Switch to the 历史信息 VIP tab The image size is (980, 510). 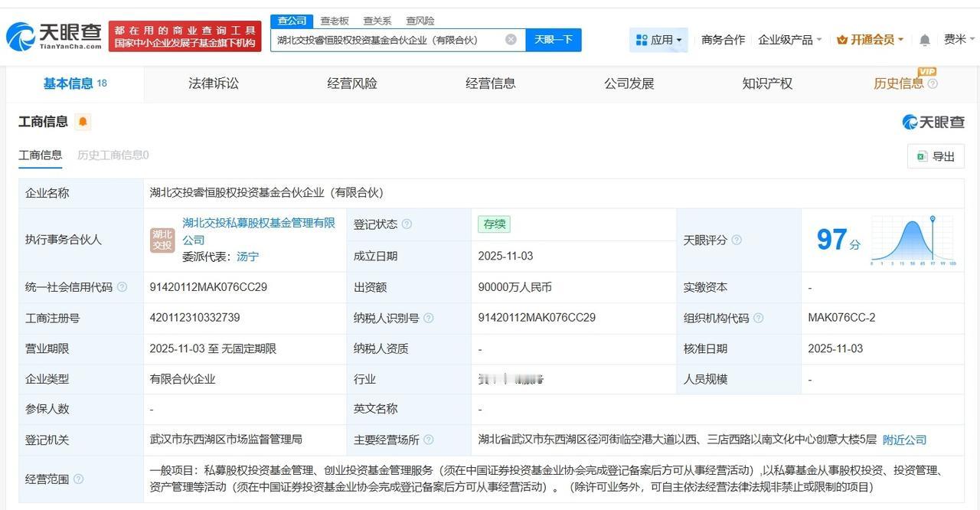[899, 83]
